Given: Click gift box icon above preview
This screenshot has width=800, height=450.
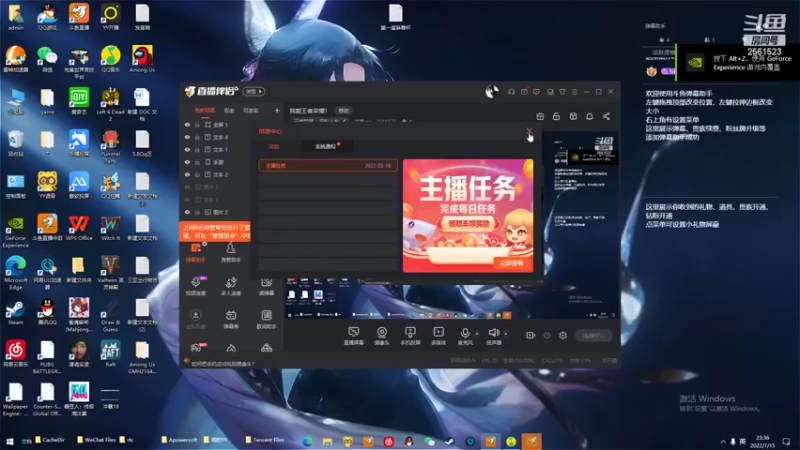Looking at the screenshot, I should (540, 116).
